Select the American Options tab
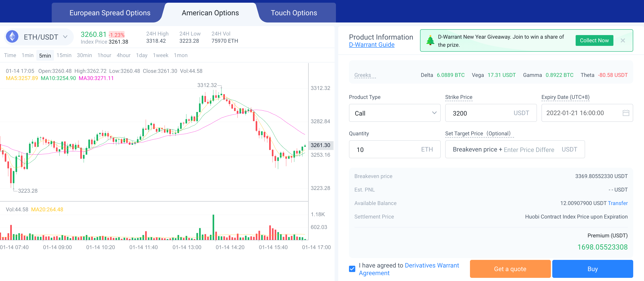 point(210,13)
